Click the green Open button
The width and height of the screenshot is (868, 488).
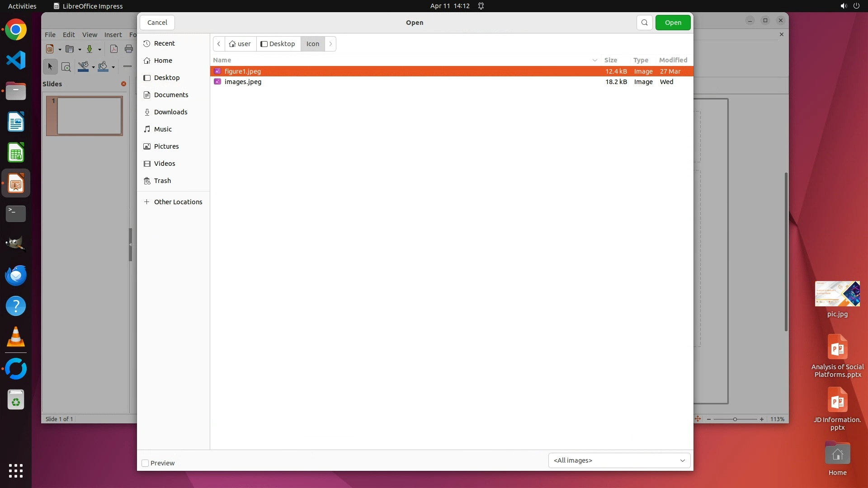point(673,23)
